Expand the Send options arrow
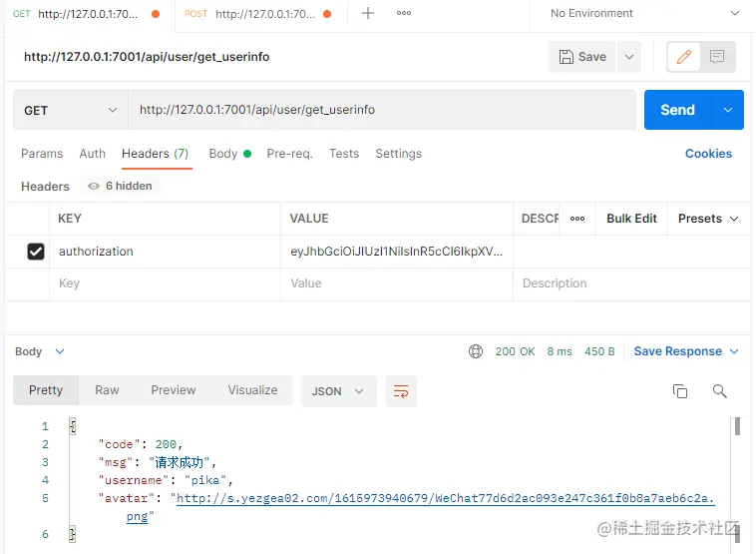 pyautogui.click(x=728, y=110)
